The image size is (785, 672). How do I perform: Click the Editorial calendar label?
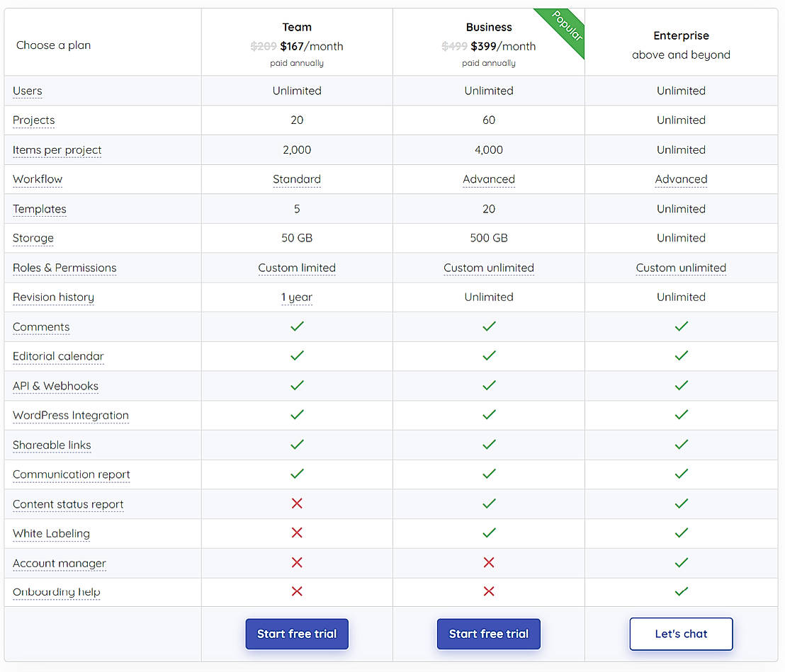(58, 356)
